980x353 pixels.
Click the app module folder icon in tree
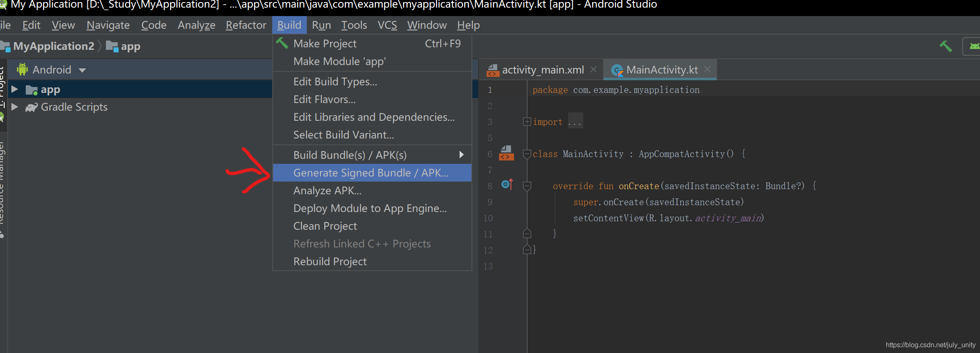click(x=32, y=90)
